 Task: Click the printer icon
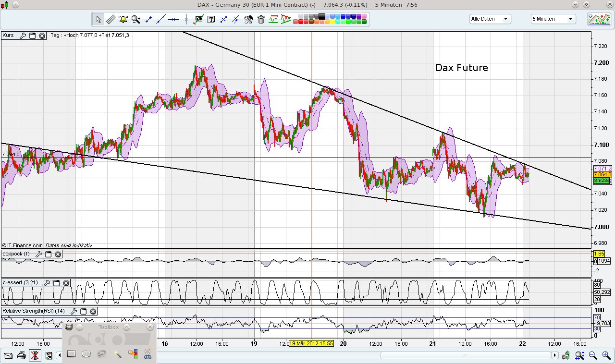pos(21,355)
